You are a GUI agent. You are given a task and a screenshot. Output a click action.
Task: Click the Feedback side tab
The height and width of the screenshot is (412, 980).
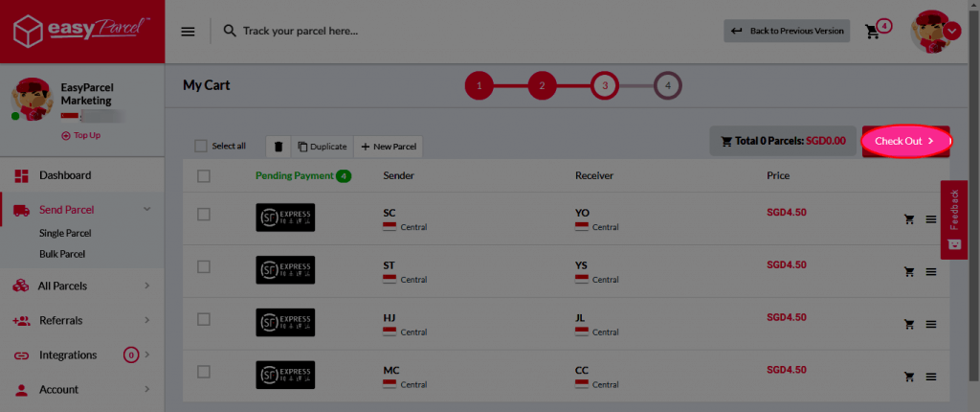click(x=954, y=219)
